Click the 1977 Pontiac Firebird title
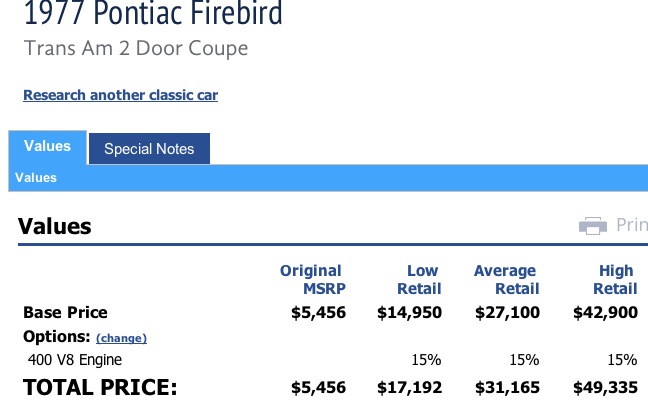The width and height of the screenshot is (648, 410). point(153,13)
